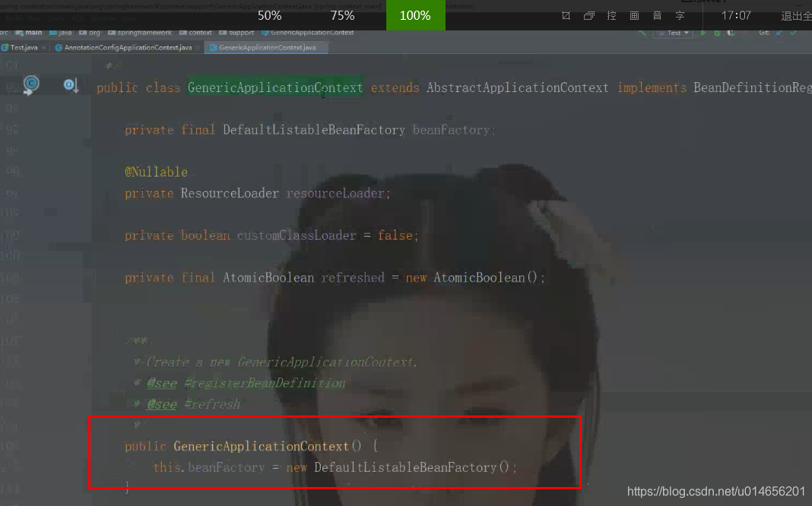Set playback zoom to 75%
Image resolution: width=812 pixels, height=506 pixels.
coord(342,15)
